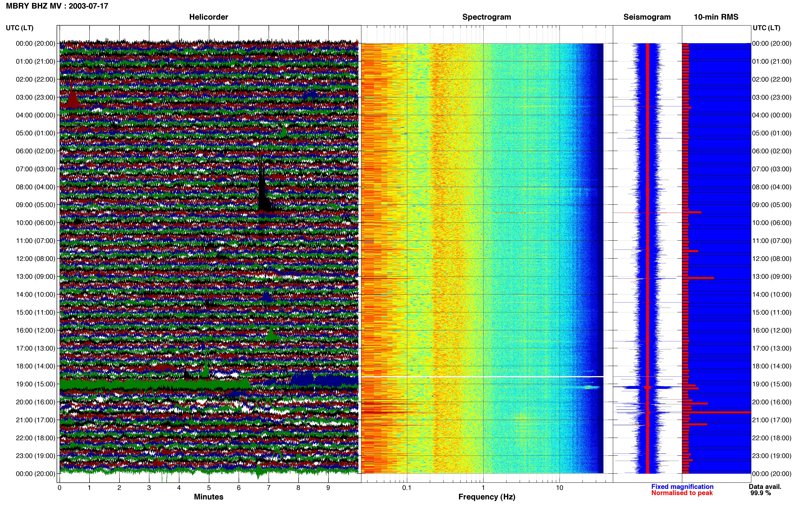The width and height of the screenshot is (812, 508).
Task: Click the 'Helicorder' panel heading
Action: point(209,17)
